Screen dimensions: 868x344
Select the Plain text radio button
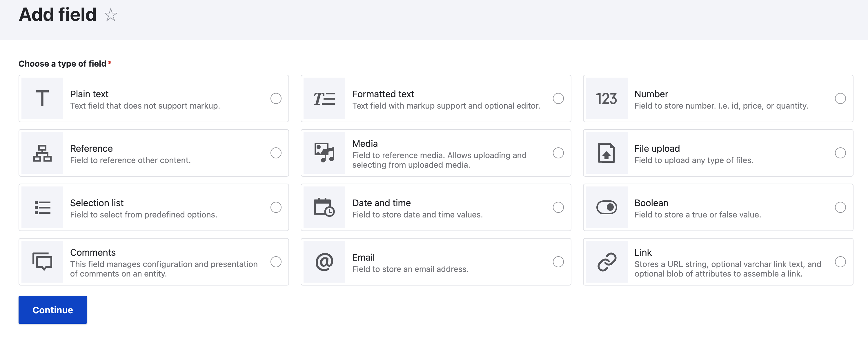click(x=276, y=98)
